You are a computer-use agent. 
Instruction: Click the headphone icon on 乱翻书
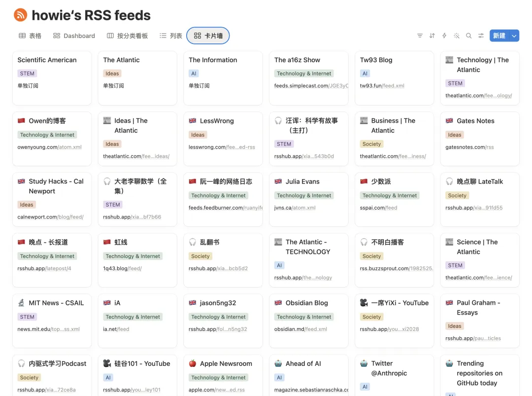(193, 242)
